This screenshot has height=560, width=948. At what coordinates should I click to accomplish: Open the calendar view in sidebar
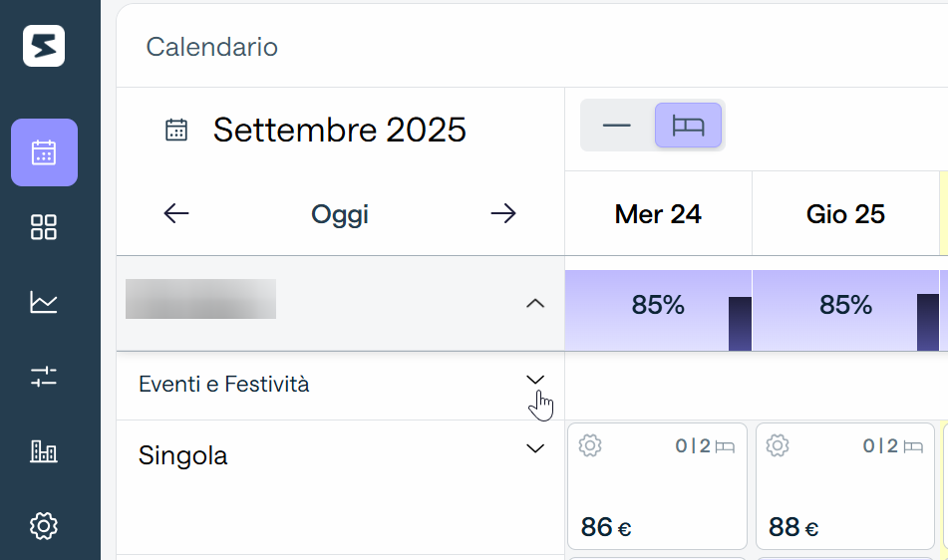44,152
